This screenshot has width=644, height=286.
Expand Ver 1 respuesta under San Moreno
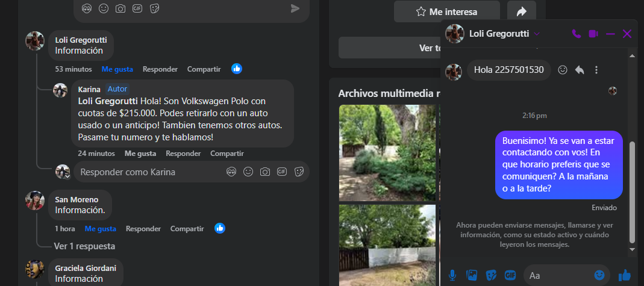(84, 246)
